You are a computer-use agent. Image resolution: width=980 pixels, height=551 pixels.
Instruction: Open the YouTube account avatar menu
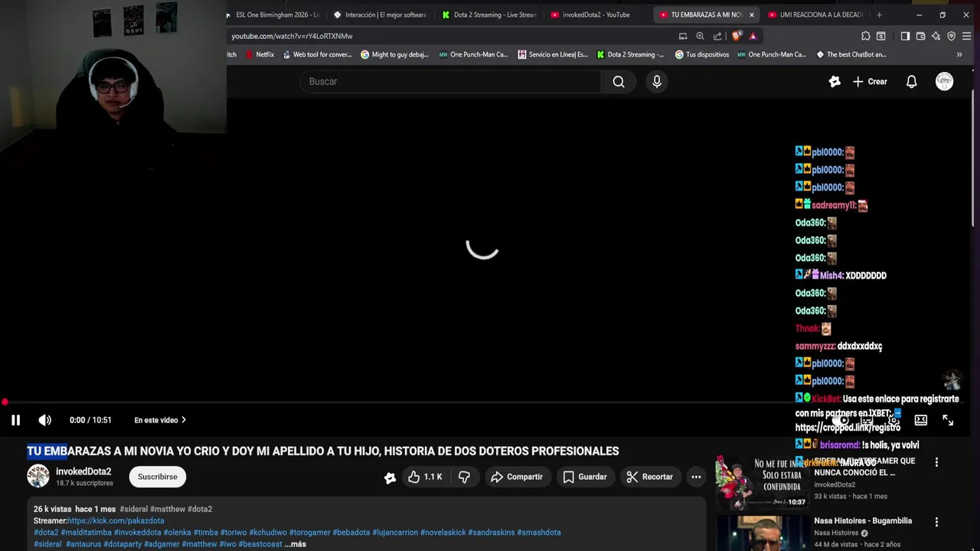[x=945, y=81]
